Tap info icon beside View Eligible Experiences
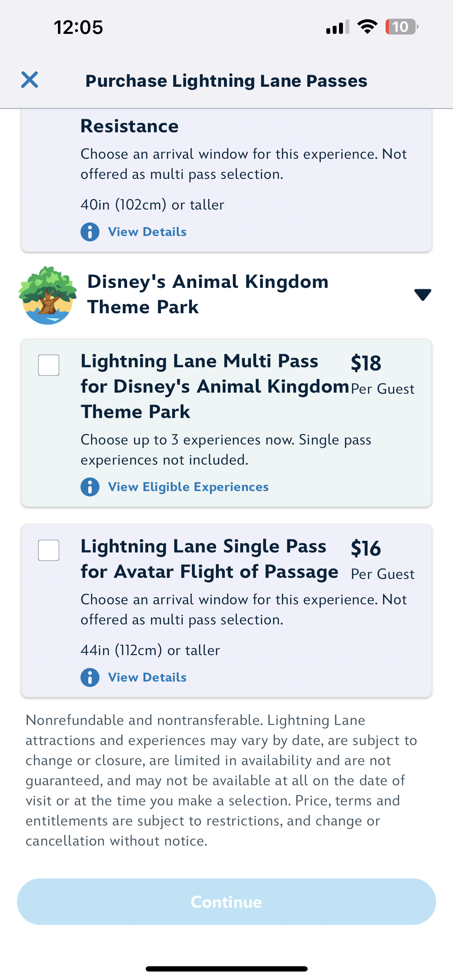The image size is (453, 980). coord(90,487)
